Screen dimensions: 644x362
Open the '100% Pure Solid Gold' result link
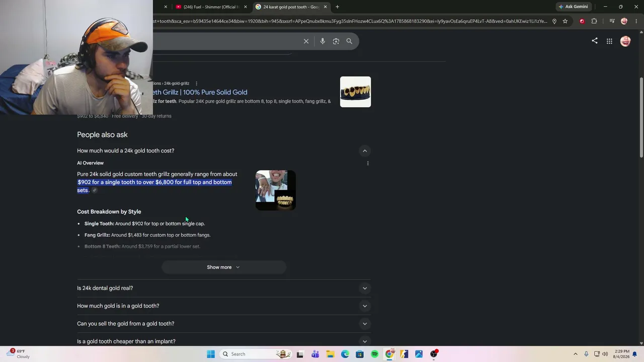[200, 93]
